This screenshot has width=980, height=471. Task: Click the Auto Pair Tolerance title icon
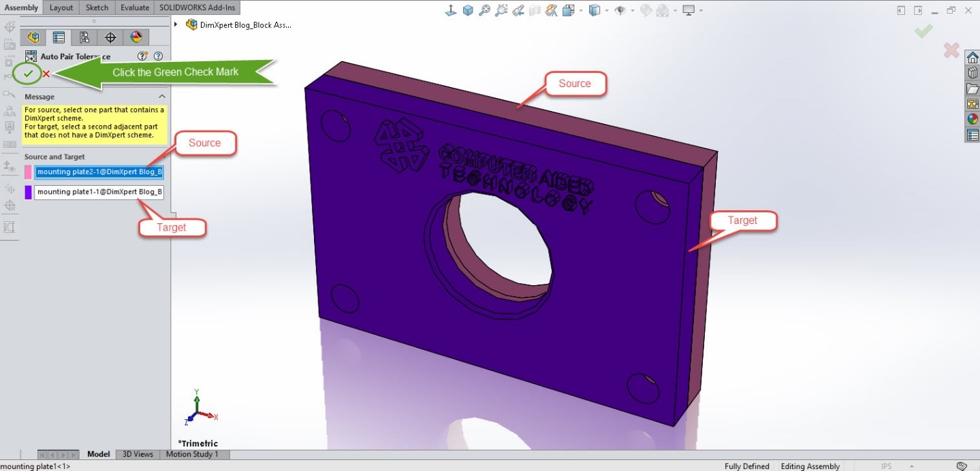(x=31, y=56)
